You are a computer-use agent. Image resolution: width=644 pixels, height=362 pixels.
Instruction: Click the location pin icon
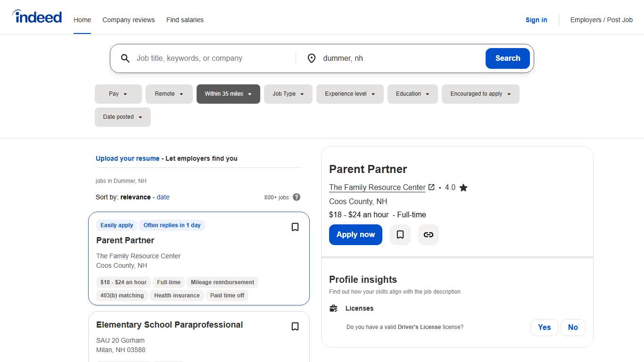[x=311, y=58]
